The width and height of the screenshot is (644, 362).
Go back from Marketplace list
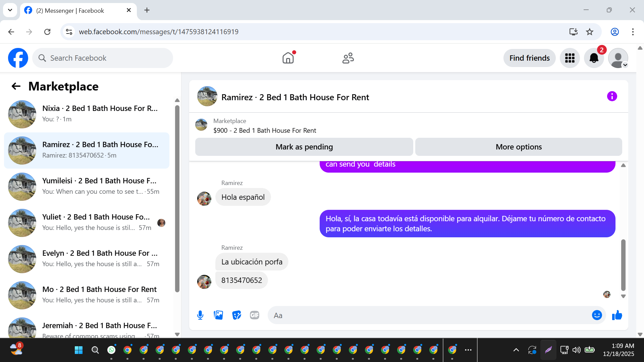pyautogui.click(x=16, y=86)
